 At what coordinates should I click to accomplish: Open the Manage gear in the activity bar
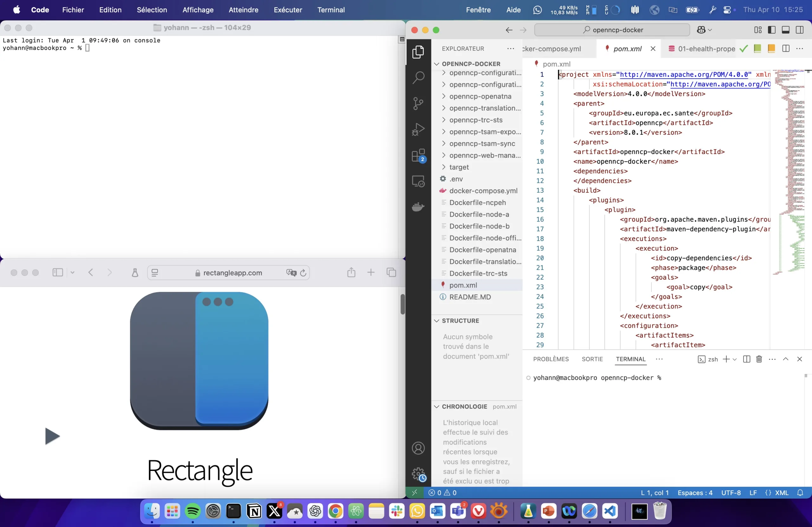tap(418, 474)
